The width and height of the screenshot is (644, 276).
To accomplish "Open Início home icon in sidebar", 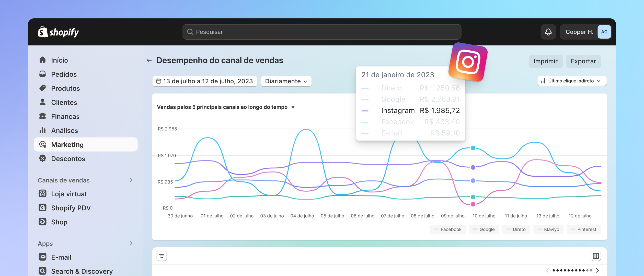I will tap(43, 60).
